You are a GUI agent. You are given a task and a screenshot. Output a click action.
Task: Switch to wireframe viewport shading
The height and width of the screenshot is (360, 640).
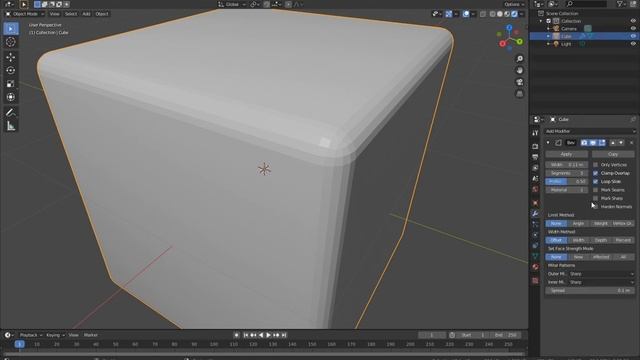[x=493, y=14]
